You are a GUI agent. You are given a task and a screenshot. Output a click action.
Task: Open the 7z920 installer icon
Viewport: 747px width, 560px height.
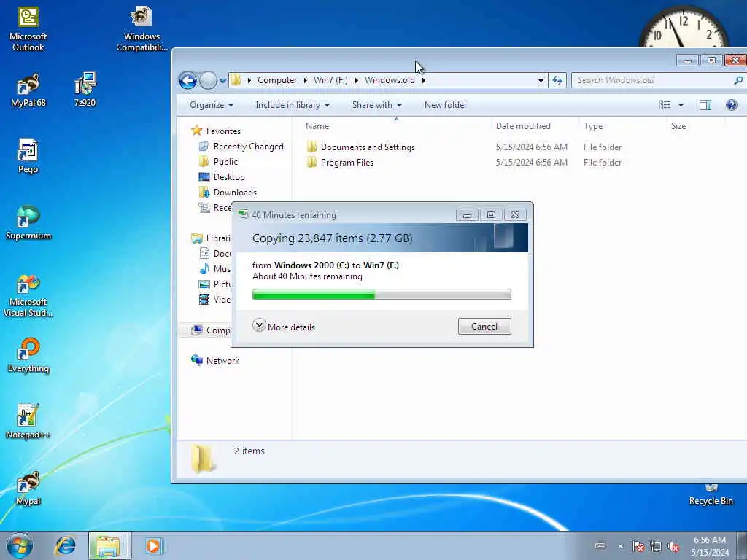[85, 90]
